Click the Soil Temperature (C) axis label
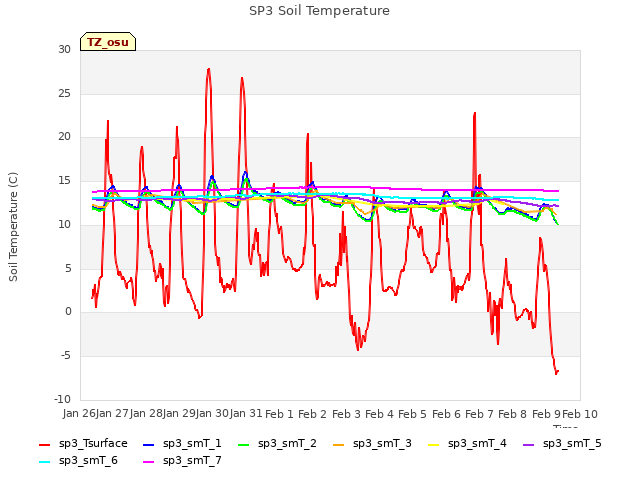Image resolution: width=640 pixels, height=480 pixels. point(13,227)
